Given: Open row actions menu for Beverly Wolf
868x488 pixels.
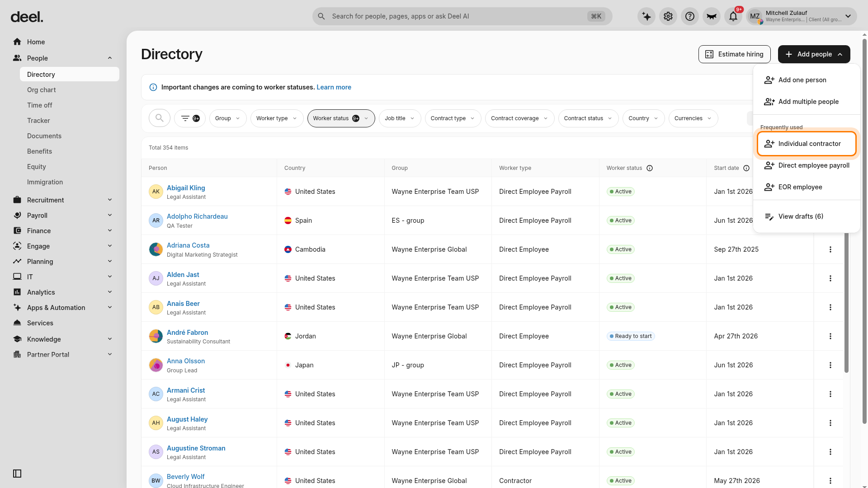Looking at the screenshot, I should click(x=830, y=481).
